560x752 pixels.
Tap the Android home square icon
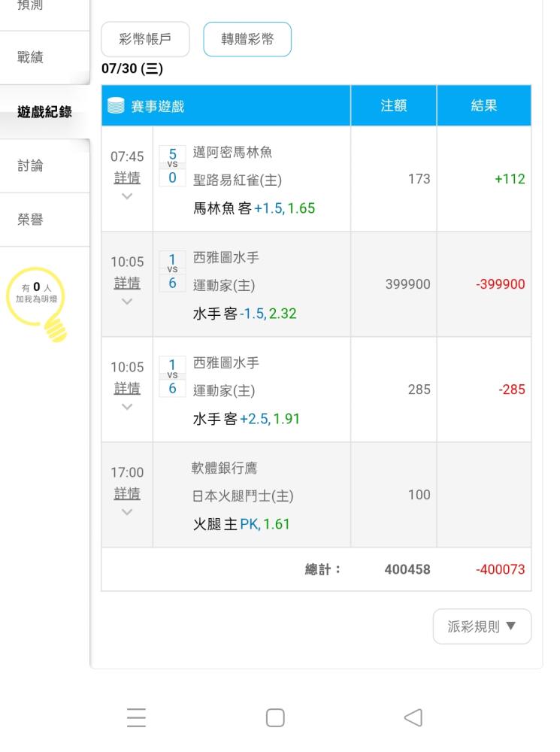click(275, 717)
